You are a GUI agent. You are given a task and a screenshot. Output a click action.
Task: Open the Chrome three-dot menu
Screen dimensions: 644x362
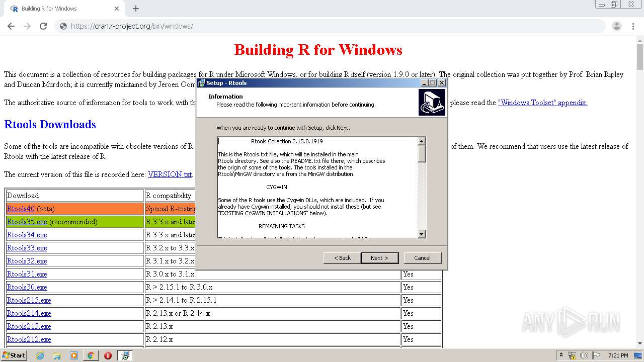[x=633, y=26]
